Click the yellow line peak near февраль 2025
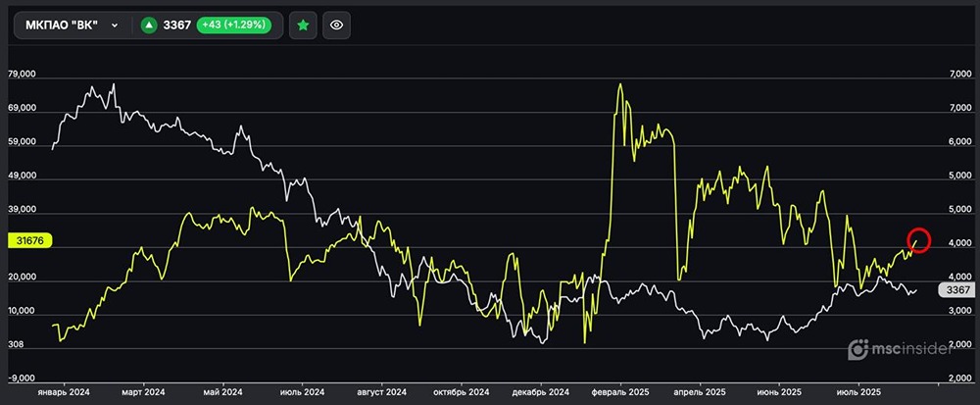The image size is (980, 405). tap(620, 85)
